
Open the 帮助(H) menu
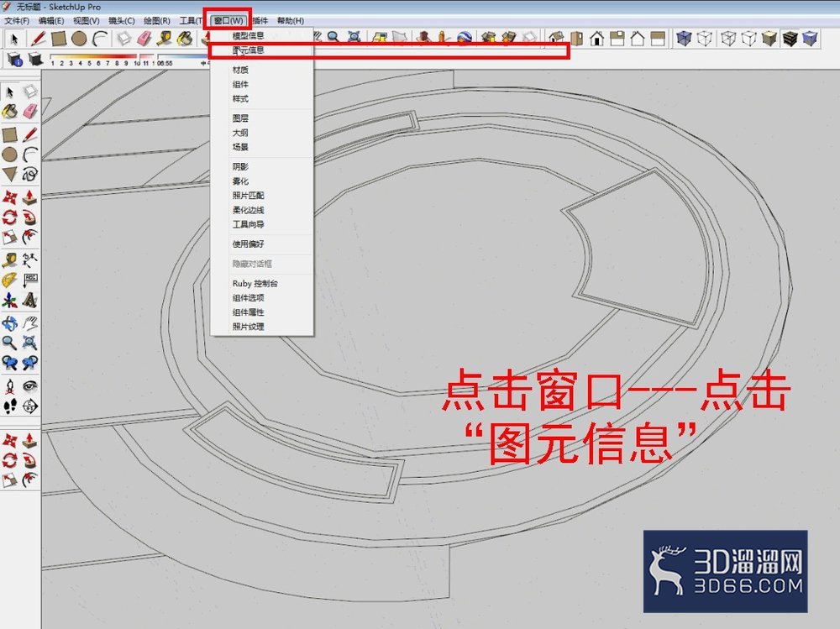click(291, 20)
